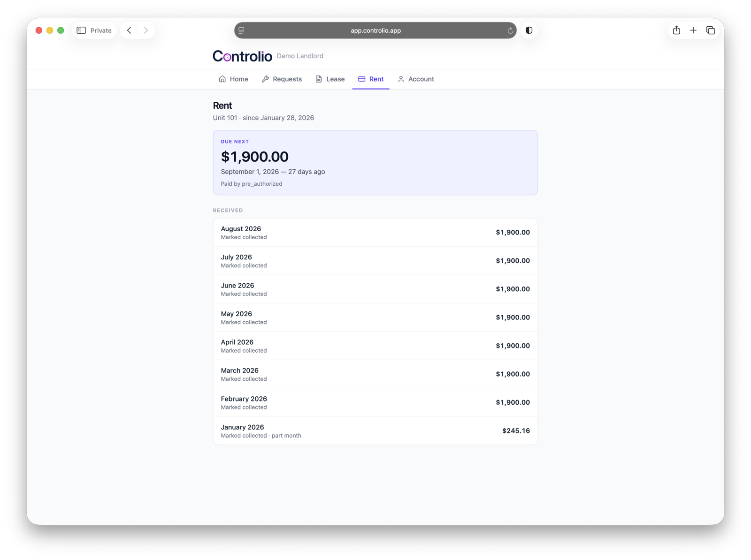Viewport: 751px width, 560px height.
Task: Reload the page with the refresh icon
Action: point(510,30)
